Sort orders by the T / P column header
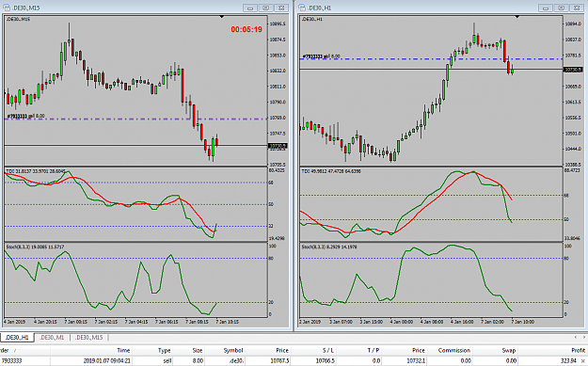 pyautogui.click(x=373, y=350)
